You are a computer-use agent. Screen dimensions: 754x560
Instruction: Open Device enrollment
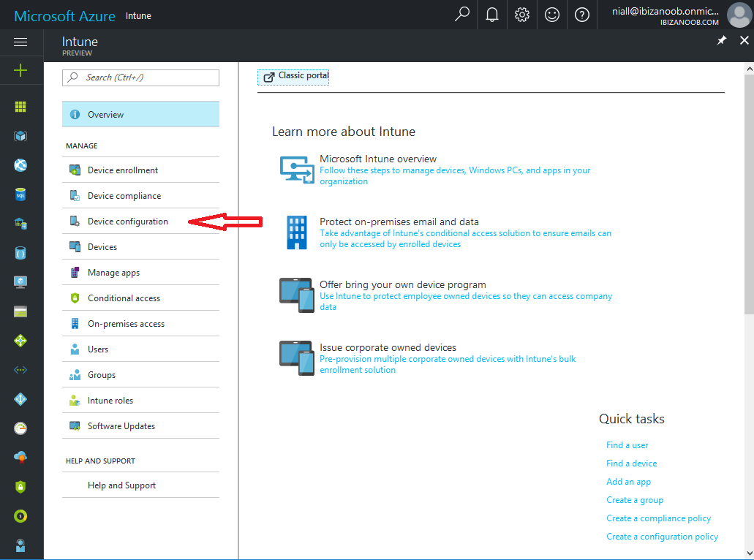point(140,170)
